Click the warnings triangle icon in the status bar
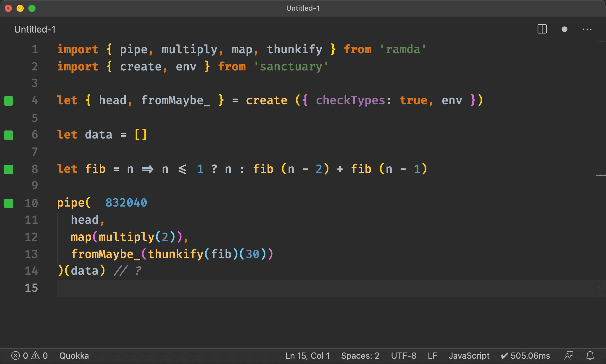The image size is (606, 364). point(36,355)
